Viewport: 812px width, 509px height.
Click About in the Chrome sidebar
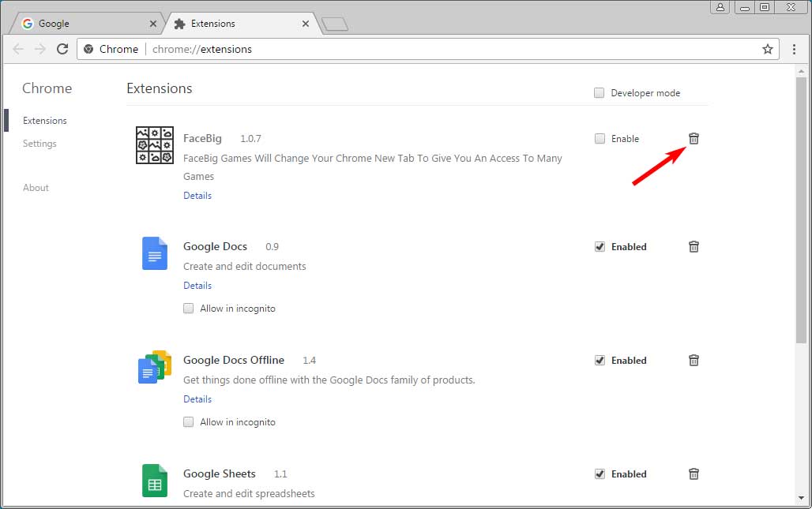tap(36, 187)
